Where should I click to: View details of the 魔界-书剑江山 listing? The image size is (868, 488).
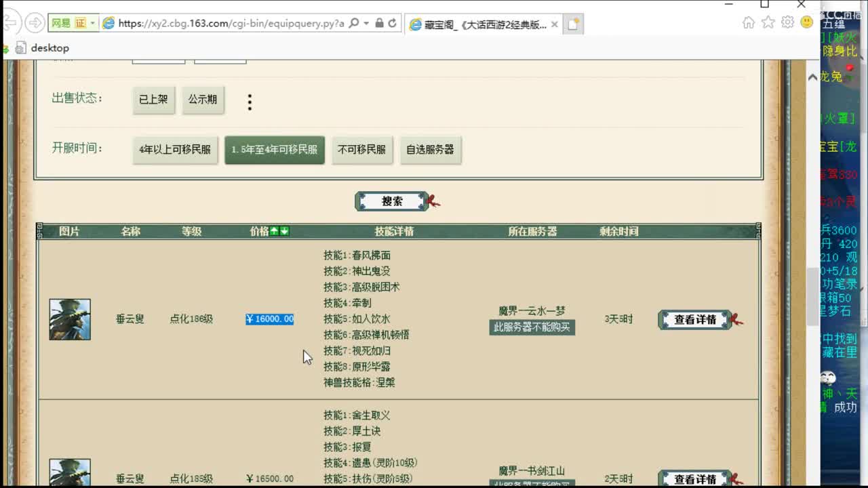coord(695,479)
